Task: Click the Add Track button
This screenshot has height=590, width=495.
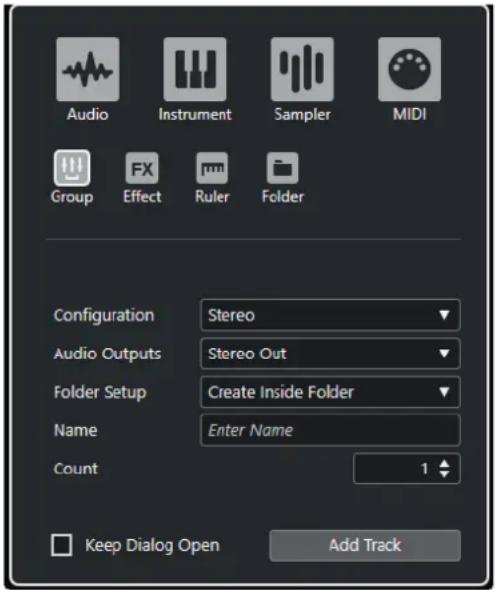Action: [365, 545]
